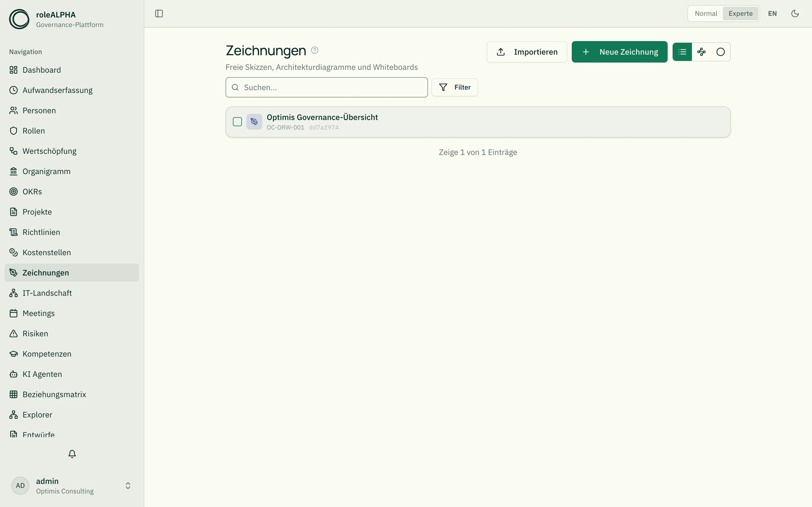Click the help icon beside Zeichnungen title
812x507 pixels.
click(314, 50)
